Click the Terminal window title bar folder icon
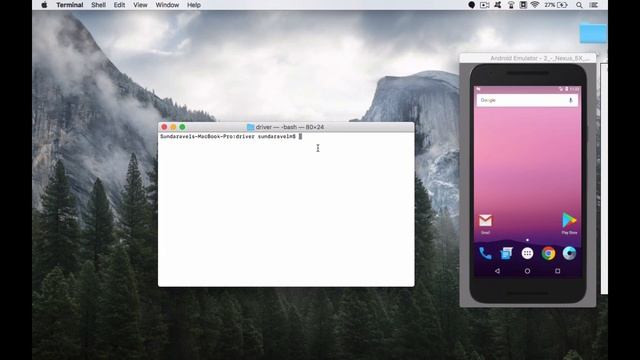Screen dimensions: 640x360 pos(250,127)
